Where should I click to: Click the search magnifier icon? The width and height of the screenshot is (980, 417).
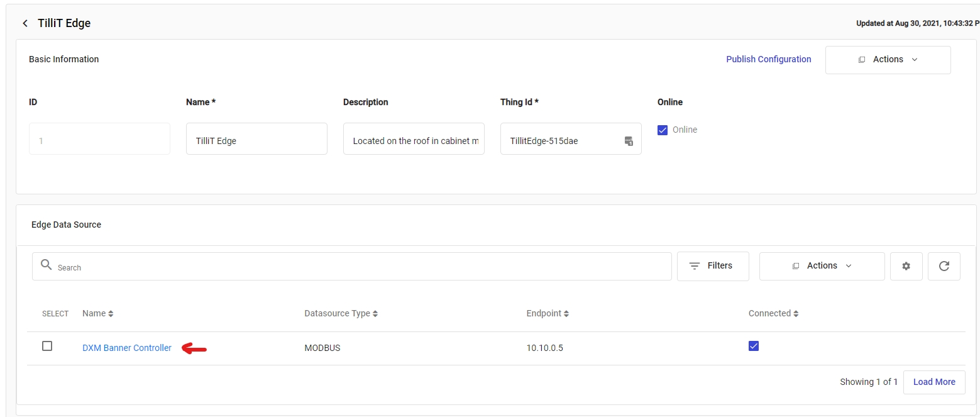click(46, 265)
